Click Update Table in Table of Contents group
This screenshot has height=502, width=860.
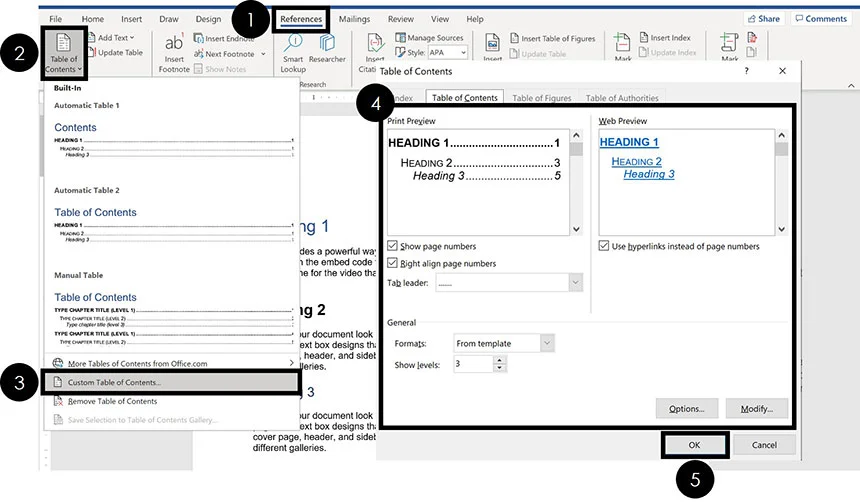click(x=115, y=53)
